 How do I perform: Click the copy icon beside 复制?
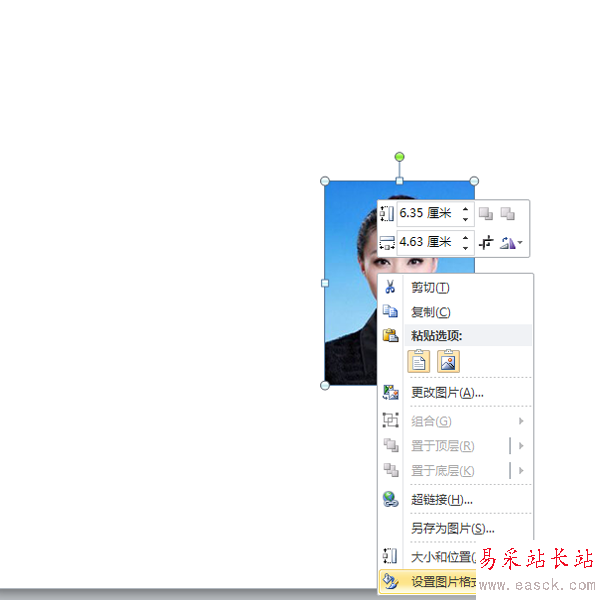coord(390,311)
